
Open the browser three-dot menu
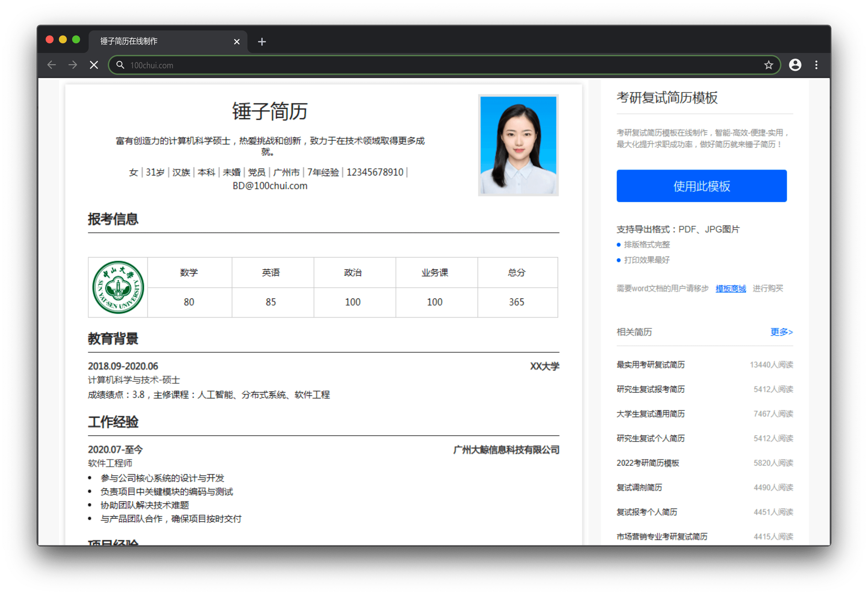click(x=816, y=65)
